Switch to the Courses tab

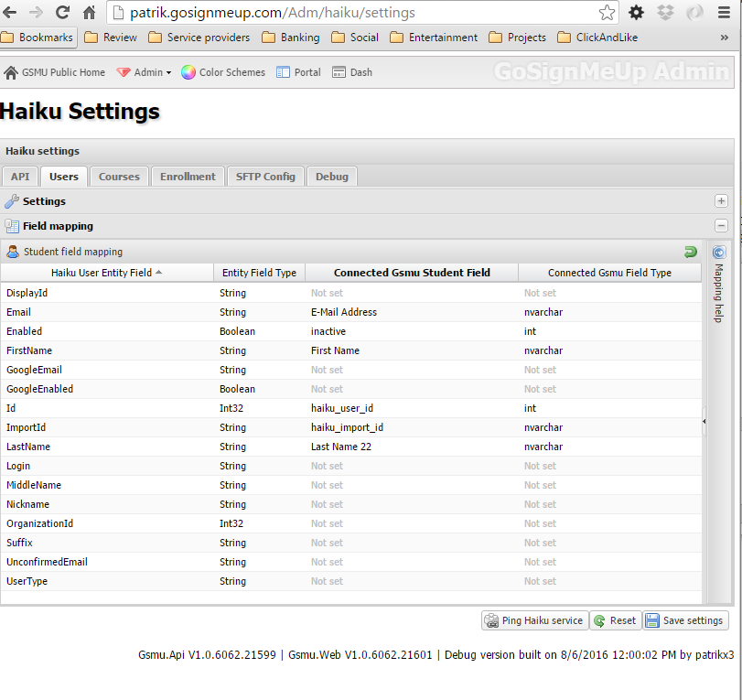click(x=119, y=177)
